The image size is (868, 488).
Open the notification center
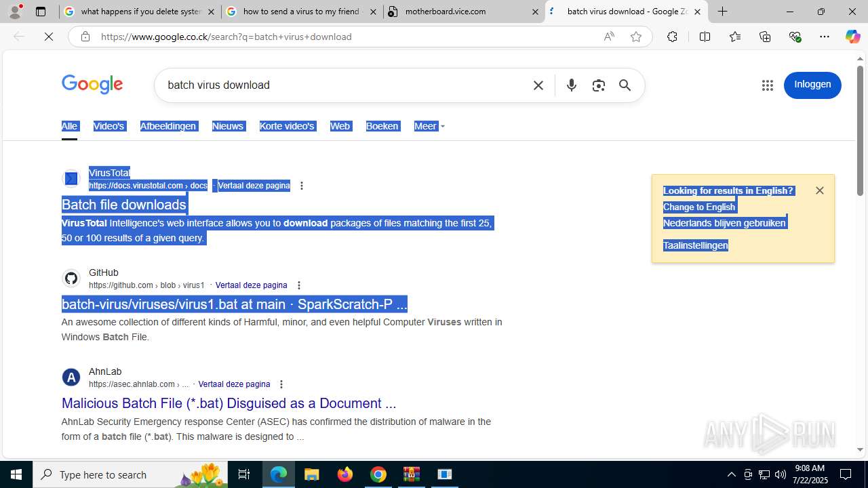click(x=846, y=474)
